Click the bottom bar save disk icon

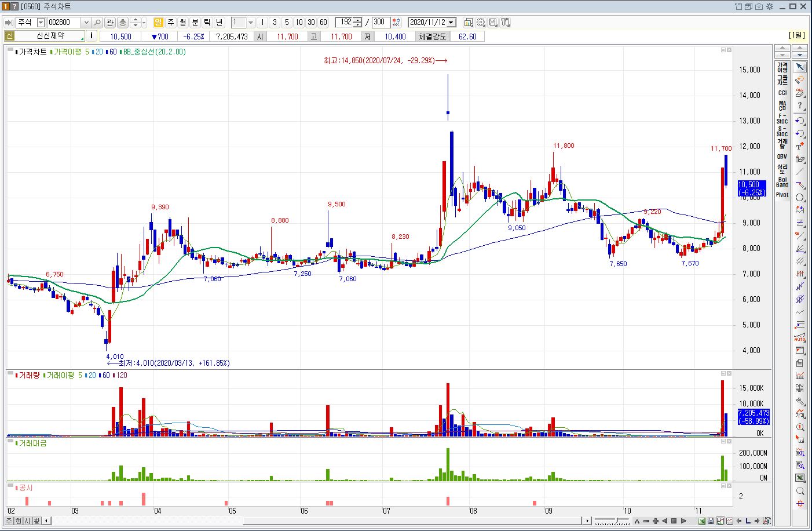coord(711,521)
